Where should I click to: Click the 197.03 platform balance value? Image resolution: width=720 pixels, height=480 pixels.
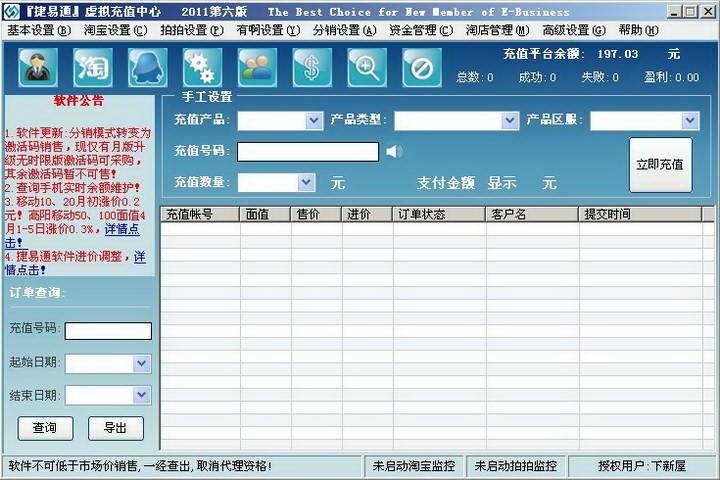point(618,54)
